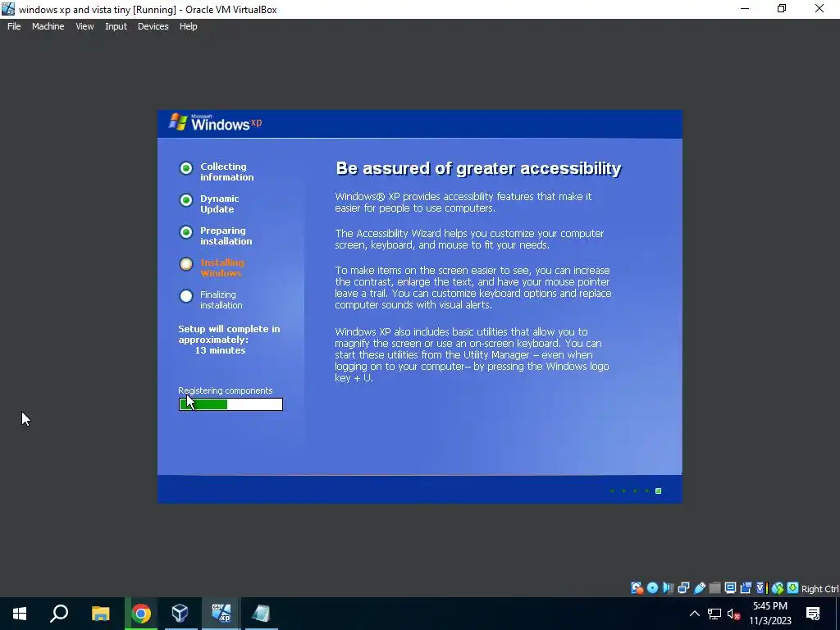Click the audio status icon in VirtualBox status bar

pos(668,588)
